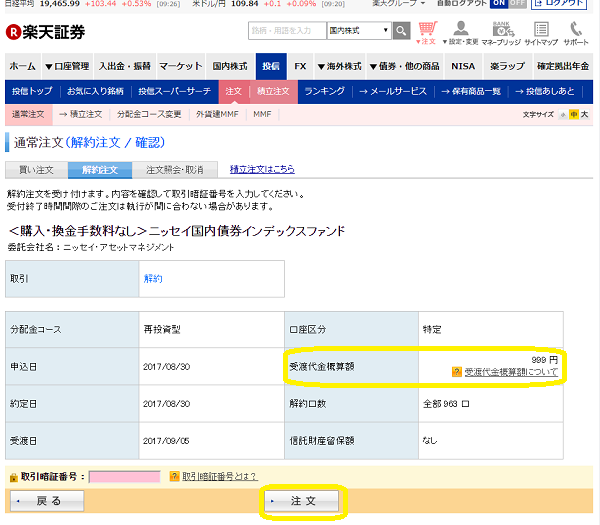Select medium text size 中
The height and width of the screenshot is (525, 600).
point(574,114)
